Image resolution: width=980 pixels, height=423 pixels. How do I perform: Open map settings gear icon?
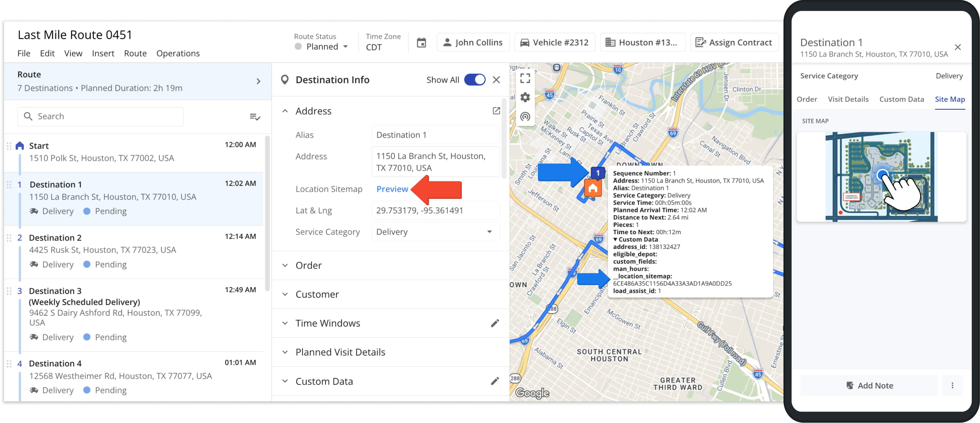click(x=525, y=97)
